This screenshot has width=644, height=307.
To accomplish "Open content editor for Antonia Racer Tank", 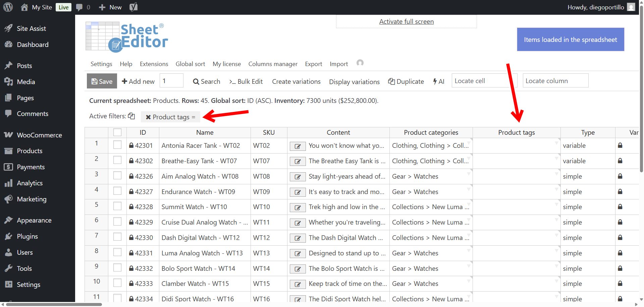I will pyautogui.click(x=298, y=146).
